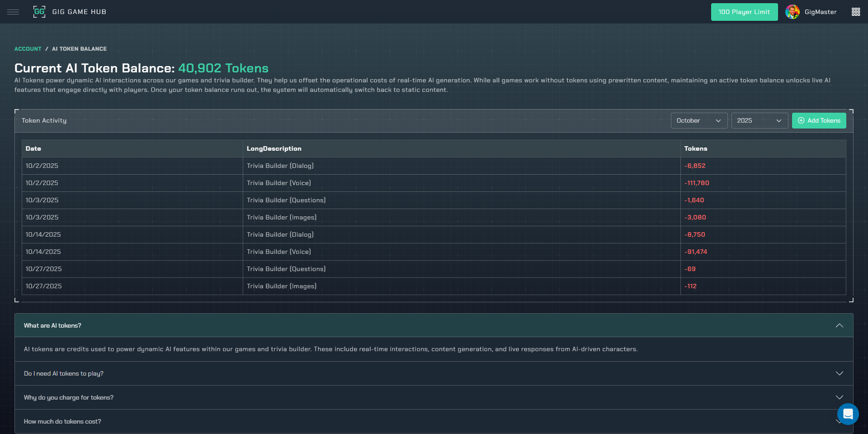Open the 2025 year dropdown
Image resolution: width=868 pixels, height=434 pixels.
coord(759,120)
